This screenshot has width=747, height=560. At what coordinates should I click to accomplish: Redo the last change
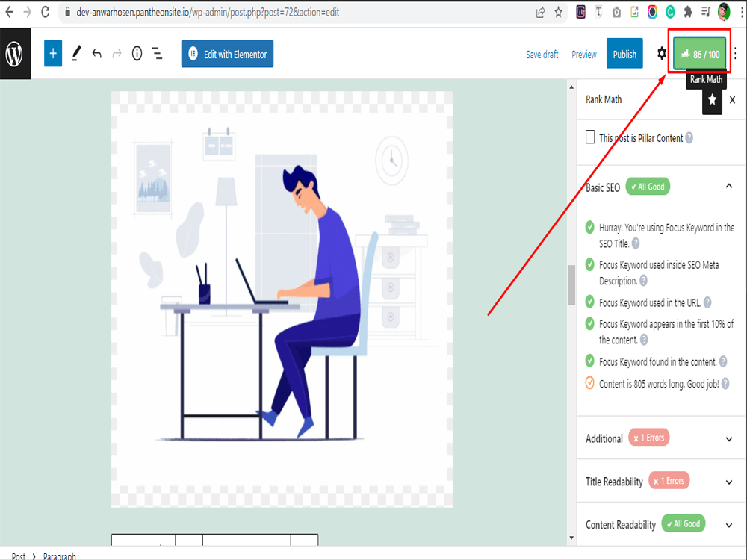(x=117, y=54)
